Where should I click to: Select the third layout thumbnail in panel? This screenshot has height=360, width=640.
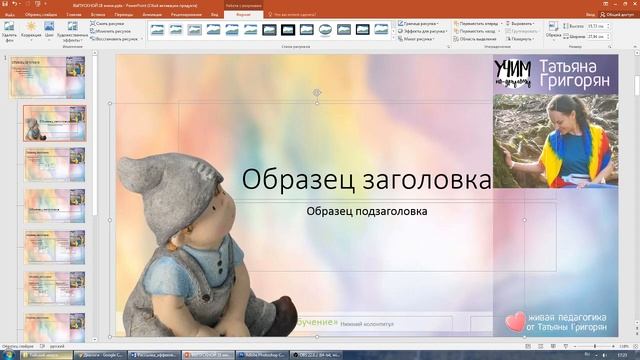[55, 164]
